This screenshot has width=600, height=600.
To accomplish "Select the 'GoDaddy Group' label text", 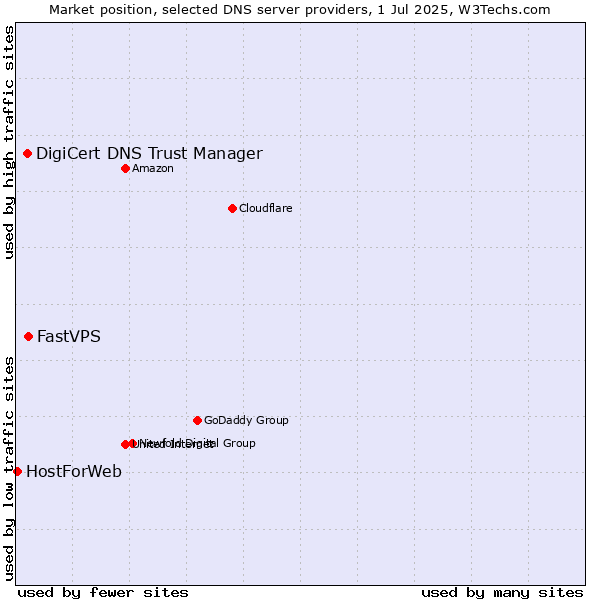I will tap(246, 421).
